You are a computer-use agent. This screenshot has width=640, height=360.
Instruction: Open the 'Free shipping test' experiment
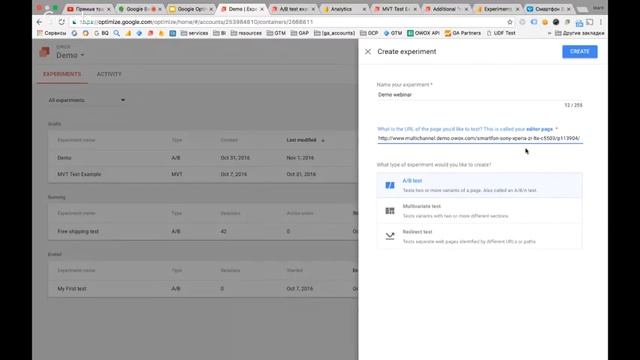pos(78,231)
